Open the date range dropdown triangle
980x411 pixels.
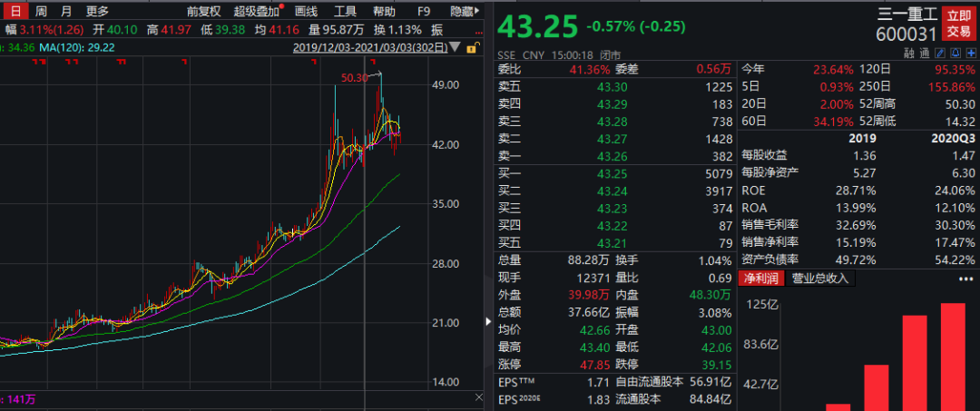tap(456, 47)
